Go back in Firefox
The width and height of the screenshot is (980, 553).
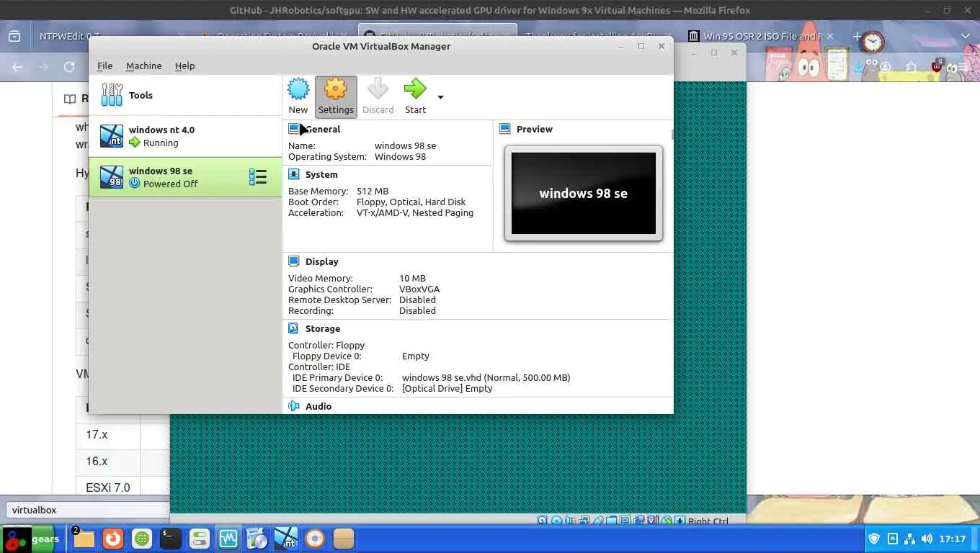click(x=17, y=67)
